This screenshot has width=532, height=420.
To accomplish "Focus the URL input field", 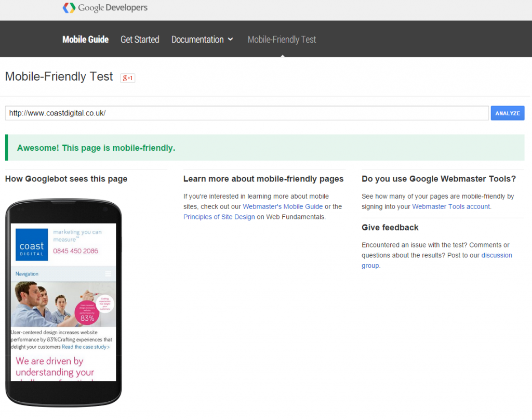I will (247, 113).
